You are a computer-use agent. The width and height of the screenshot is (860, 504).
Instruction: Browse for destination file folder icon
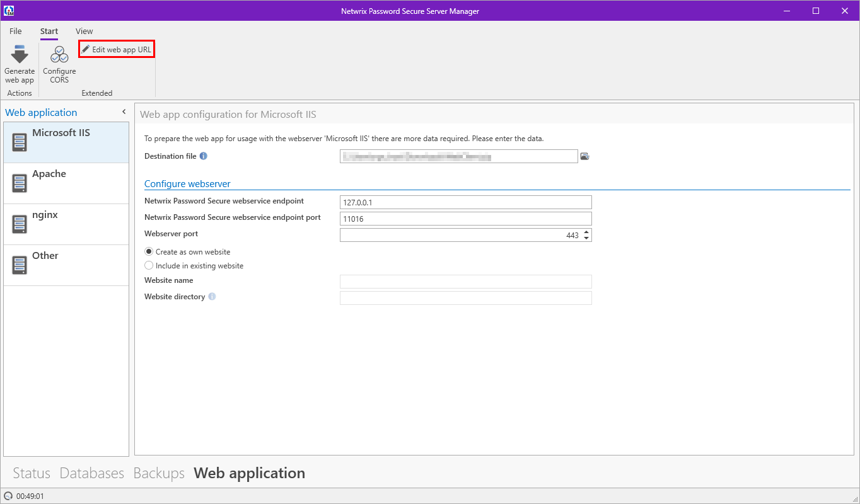(x=584, y=156)
